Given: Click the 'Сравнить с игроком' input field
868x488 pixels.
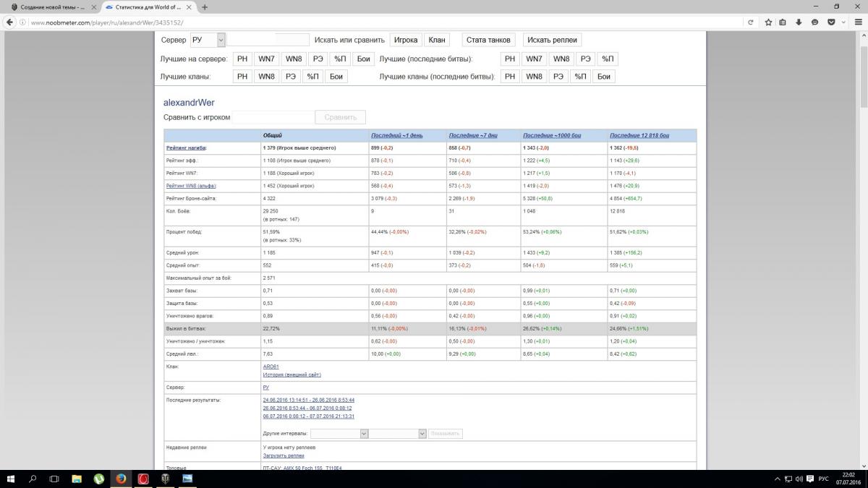Looking at the screenshot, I should [273, 117].
